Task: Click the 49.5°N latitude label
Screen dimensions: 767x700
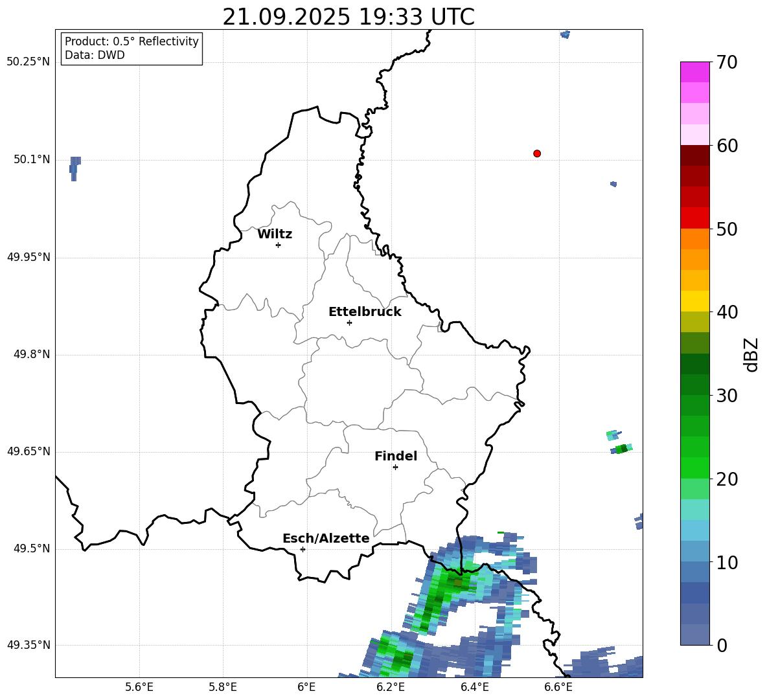Action: tap(32, 549)
